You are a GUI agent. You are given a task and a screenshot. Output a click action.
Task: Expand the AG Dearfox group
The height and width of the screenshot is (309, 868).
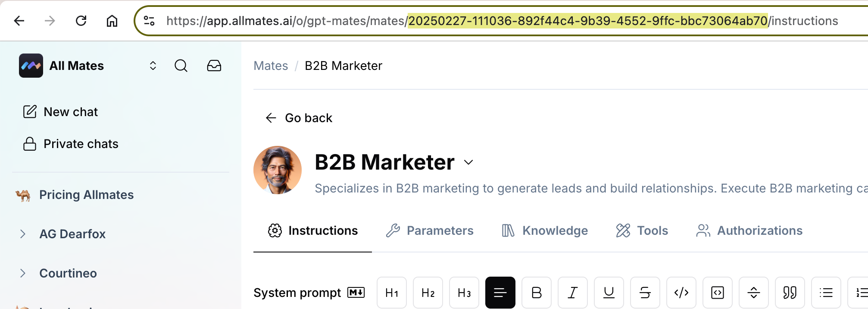tap(23, 234)
